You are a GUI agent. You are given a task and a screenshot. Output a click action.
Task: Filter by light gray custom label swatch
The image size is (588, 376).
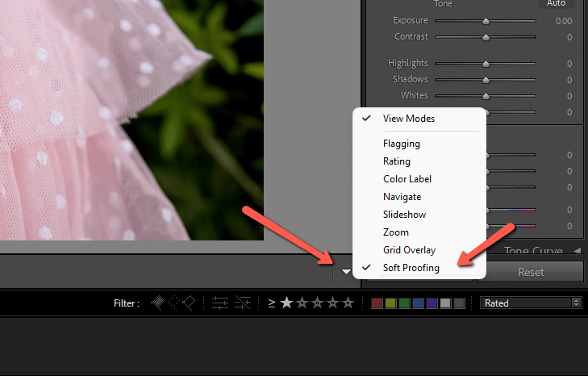click(445, 303)
